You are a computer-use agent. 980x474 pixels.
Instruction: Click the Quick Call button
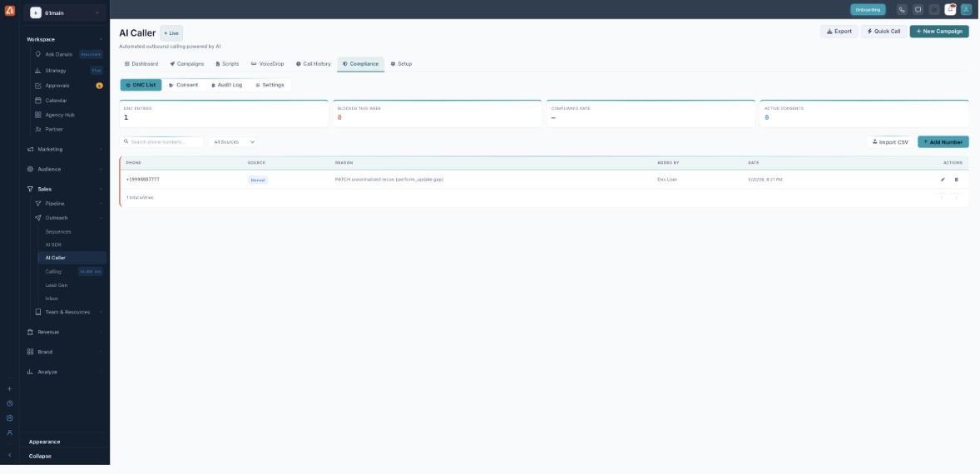(x=883, y=32)
